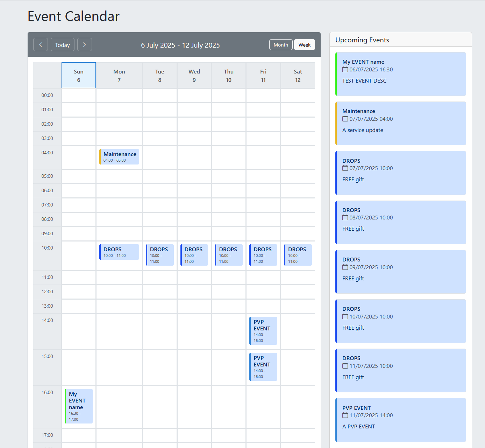Click calendar icon on My EVENT name card
Screen dimensions: 485x448
tap(345, 70)
